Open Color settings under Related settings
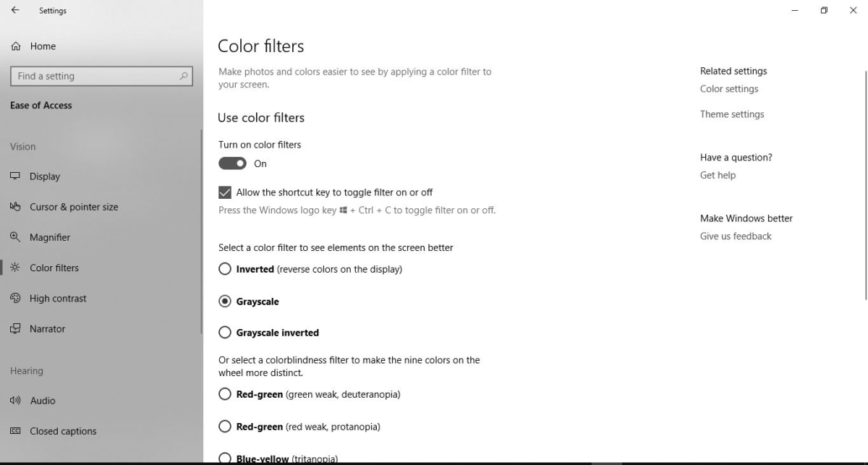This screenshot has width=868, height=465. [728, 88]
